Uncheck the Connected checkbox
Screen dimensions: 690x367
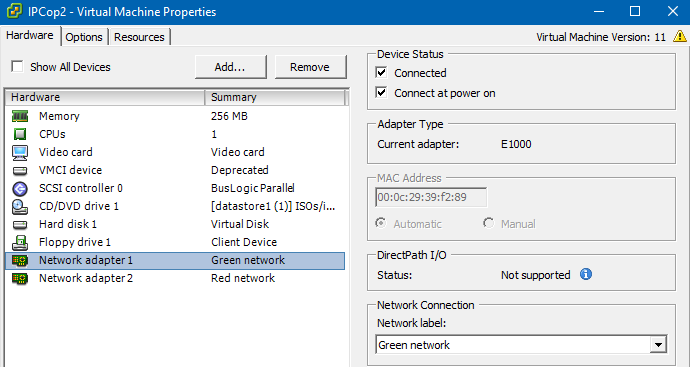[381, 72]
